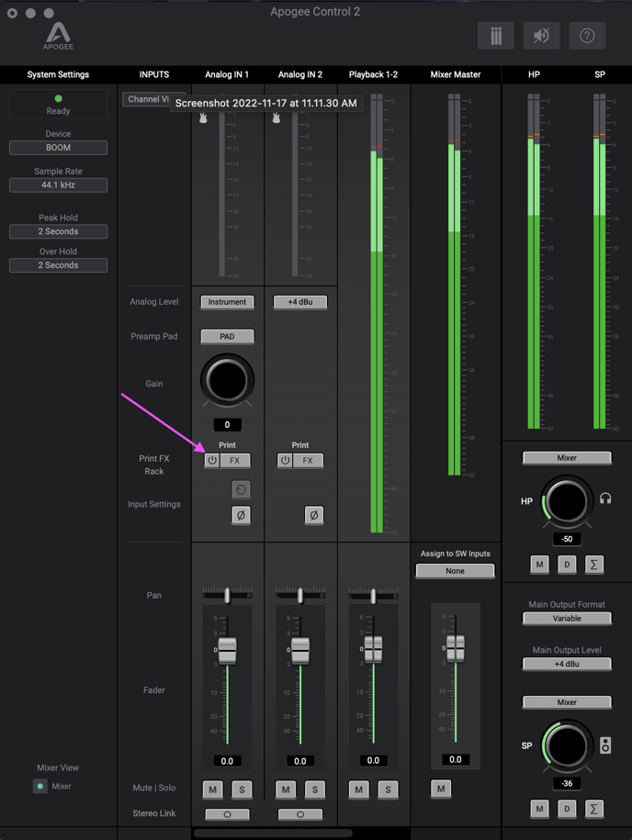Mute the SP output

pyautogui.click(x=539, y=809)
